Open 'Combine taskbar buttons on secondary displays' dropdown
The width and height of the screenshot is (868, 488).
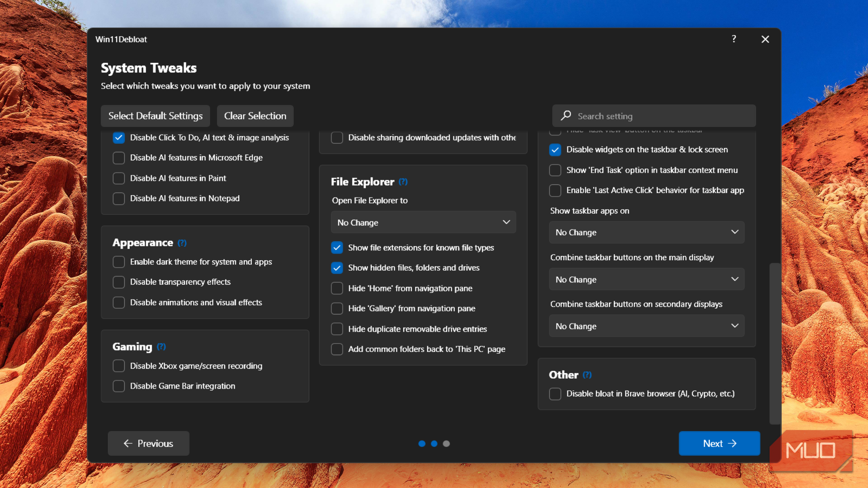[646, 326]
